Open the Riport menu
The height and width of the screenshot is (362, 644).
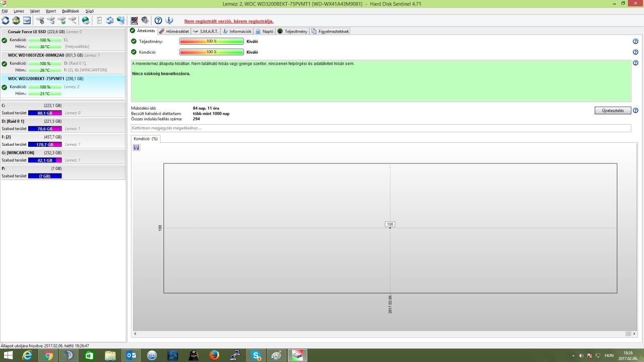pyautogui.click(x=51, y=11)
